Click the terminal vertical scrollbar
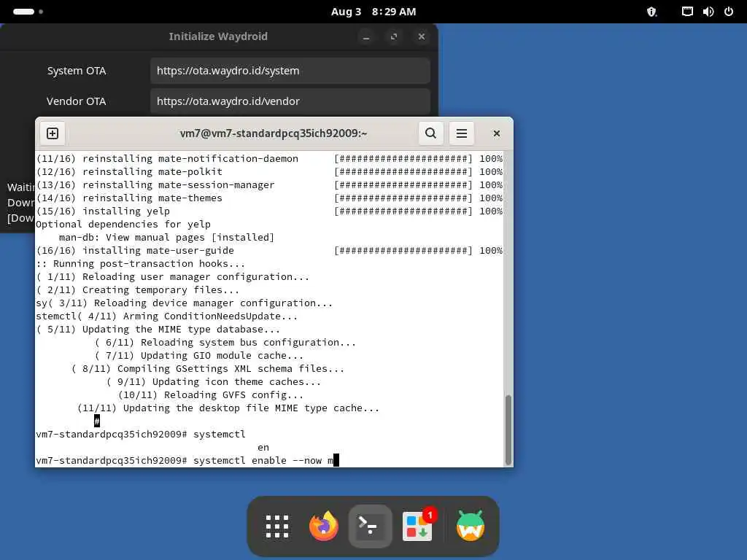This screenshot has width=747, height=560. 508,429
